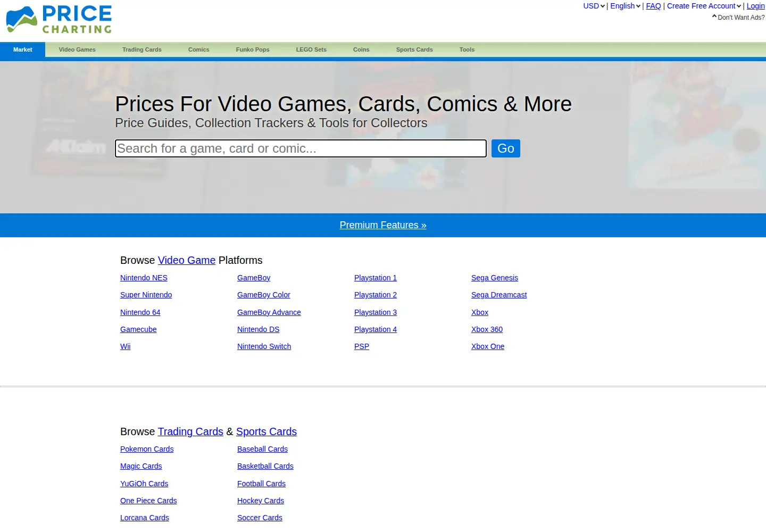Open the Funko Pops menu

[253, 49]
